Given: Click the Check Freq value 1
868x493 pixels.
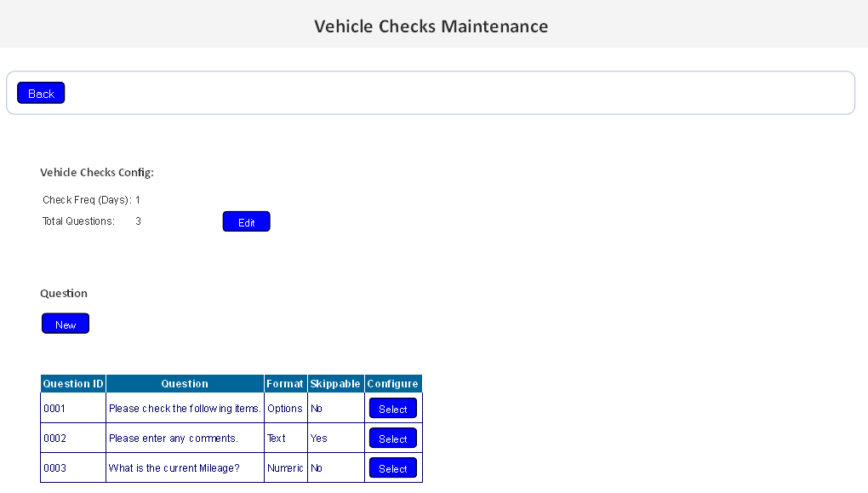Looking at the screenshot, I should (x=138, y=200).
